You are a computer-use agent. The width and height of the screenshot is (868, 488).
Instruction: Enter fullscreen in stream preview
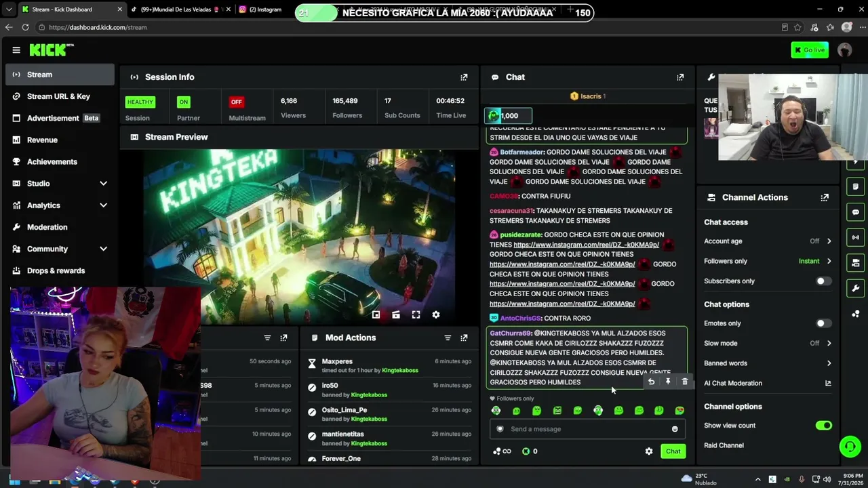tap(416, 314)
